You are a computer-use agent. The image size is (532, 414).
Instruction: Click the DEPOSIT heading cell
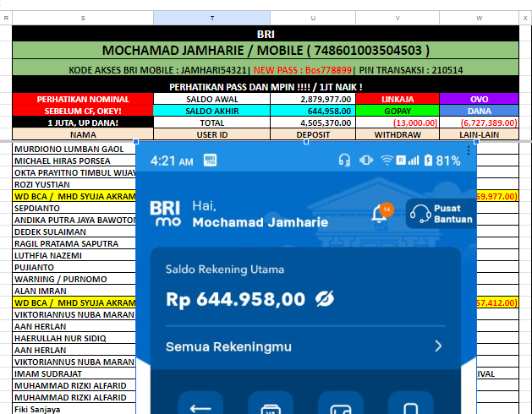tap(313, 134)
